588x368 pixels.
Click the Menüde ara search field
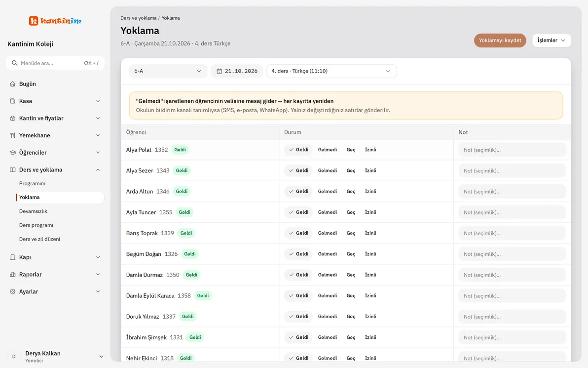pos(55,63)
